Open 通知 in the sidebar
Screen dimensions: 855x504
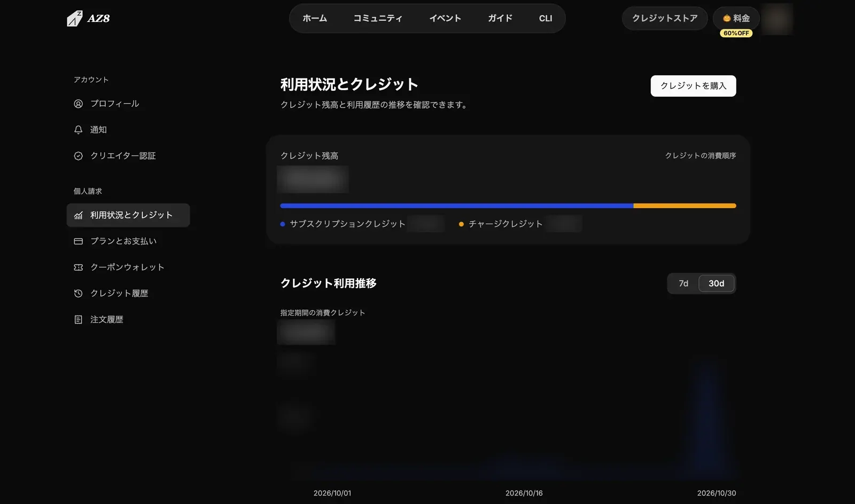[x=128, y=130]
